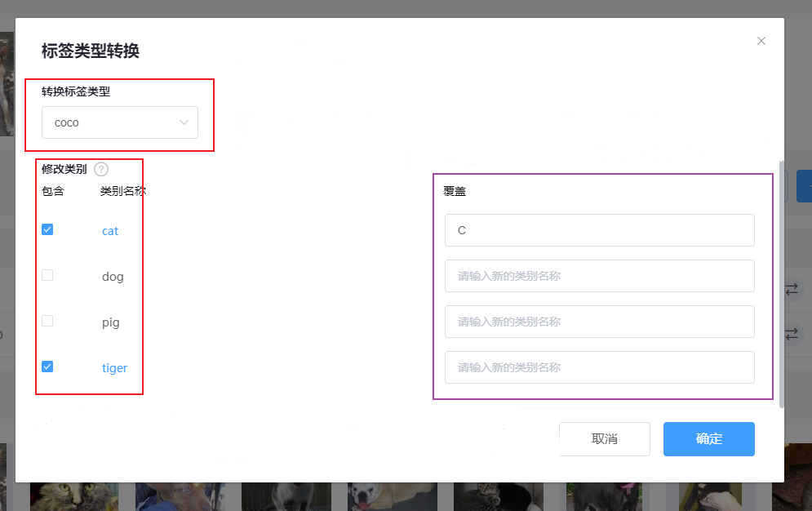Click the long-haired cat thumbnail at bottom left
The image size is (812, 511).
coord(74,496)
